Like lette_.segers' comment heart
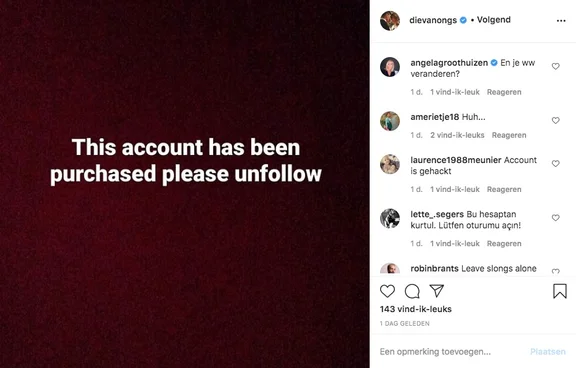Image resolution: width=576 pixels, height=368 pixels. pyautogui.click(x=555, y=218)
